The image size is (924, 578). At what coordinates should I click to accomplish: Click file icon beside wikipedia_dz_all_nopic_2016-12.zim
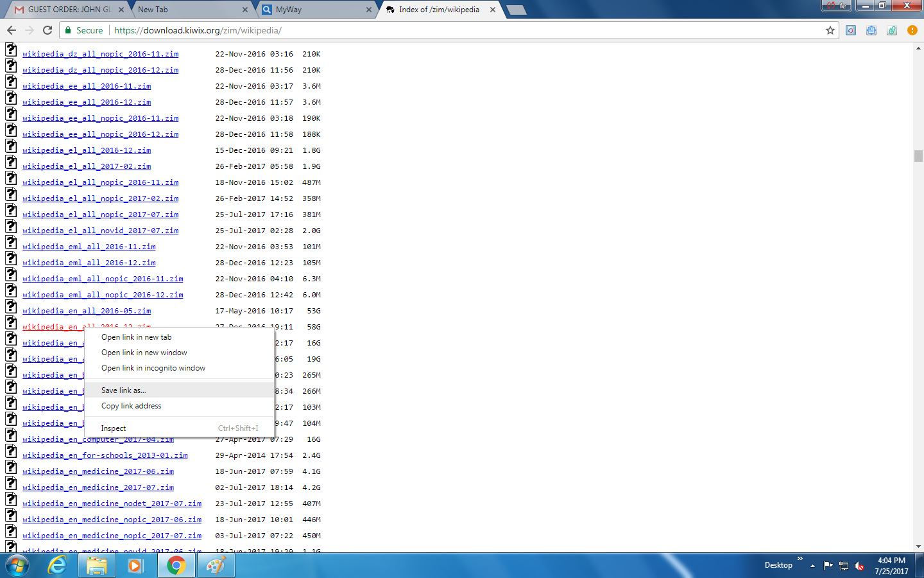pyautogui.click(x=11, y=66)
